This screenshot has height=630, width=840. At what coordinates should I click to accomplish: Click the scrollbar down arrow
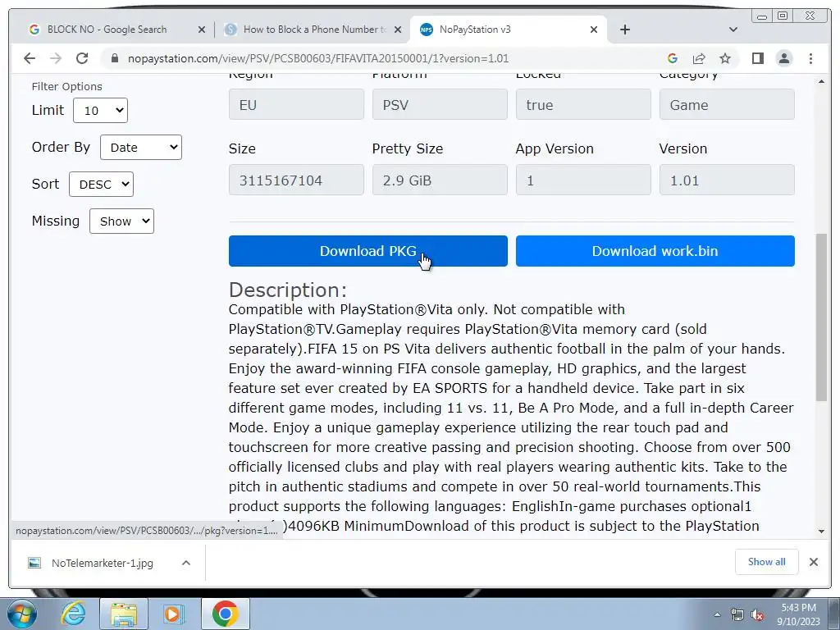point(821,532)
